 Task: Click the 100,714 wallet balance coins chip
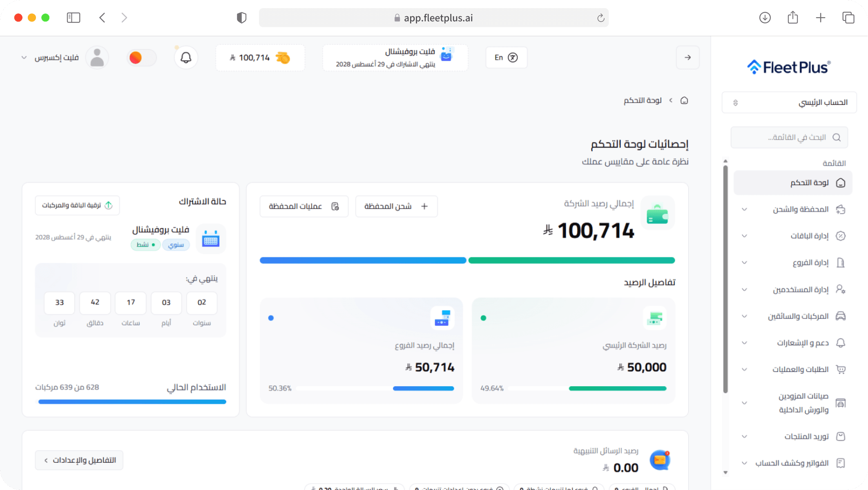(x=260, y=58)
